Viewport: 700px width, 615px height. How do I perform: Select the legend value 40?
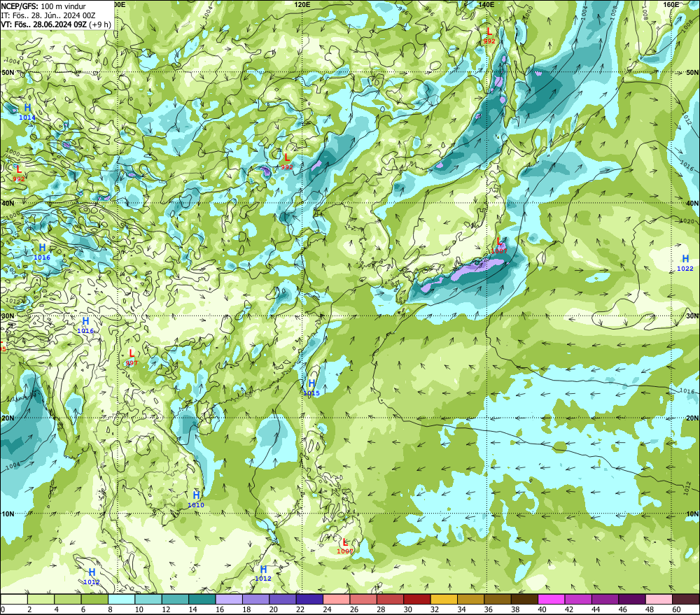(542, 609)
